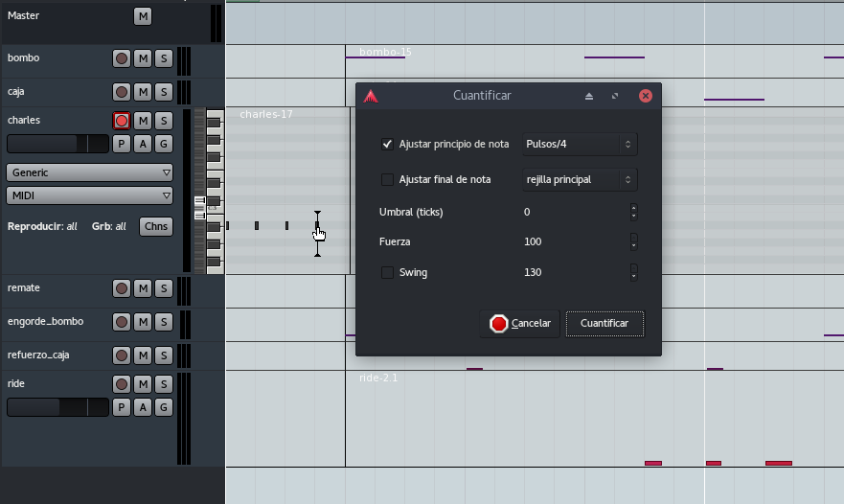Open group button on ride track
Screen dimensions: 844x504
[x=164, y=407]
